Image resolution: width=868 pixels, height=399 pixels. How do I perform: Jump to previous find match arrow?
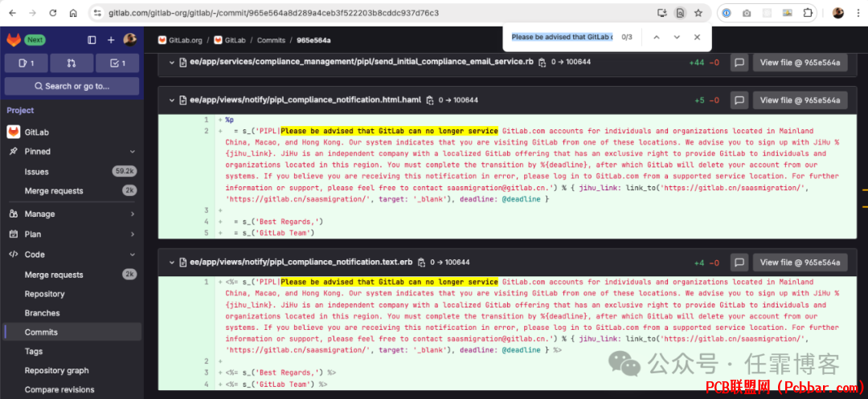657,37
